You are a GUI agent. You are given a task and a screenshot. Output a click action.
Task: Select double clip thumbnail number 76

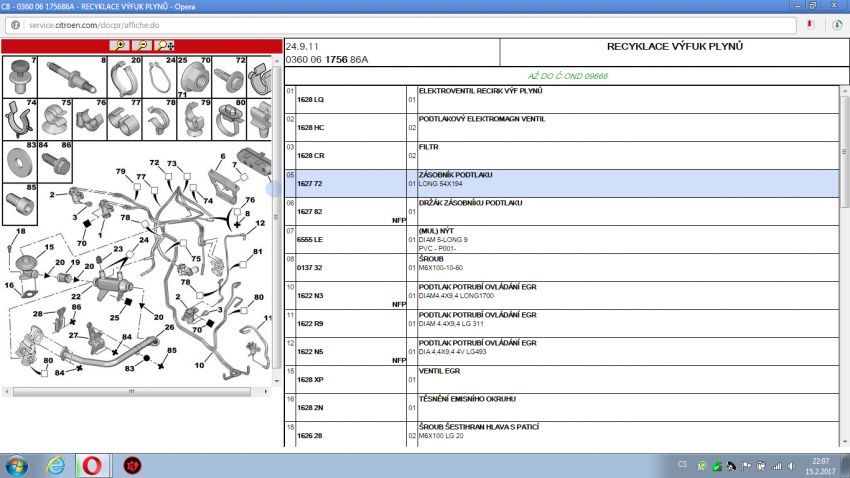pyautogui.click(x=89, y=119)
